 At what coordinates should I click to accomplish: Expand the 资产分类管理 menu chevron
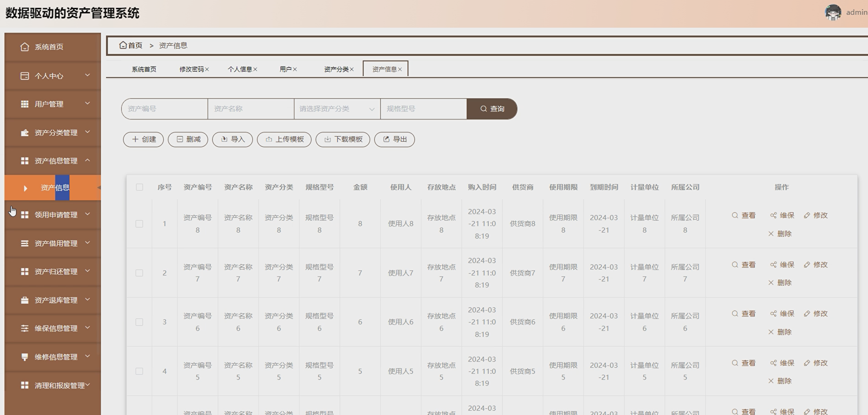coord(88,132)
